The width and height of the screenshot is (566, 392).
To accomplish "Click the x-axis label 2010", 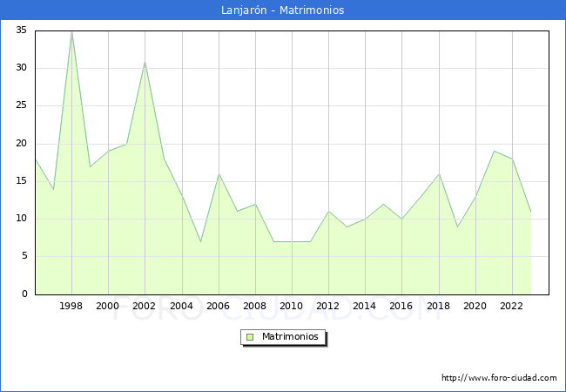I will point(292,306).
